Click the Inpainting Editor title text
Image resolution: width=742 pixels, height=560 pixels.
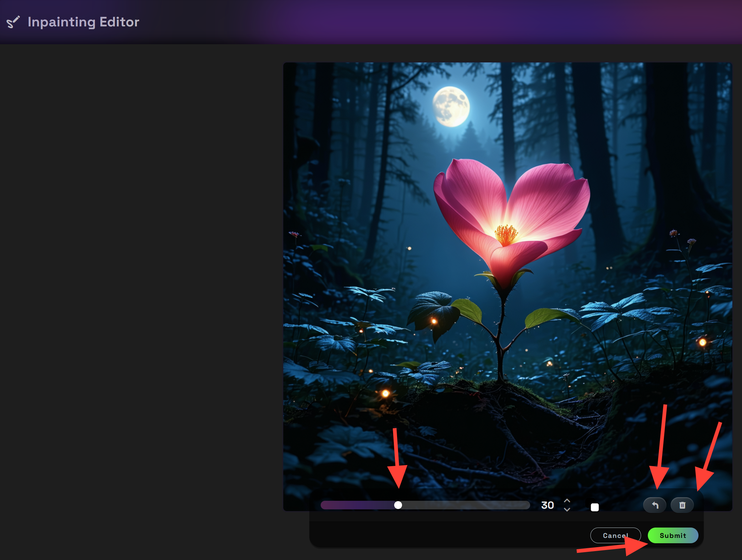tap(83, 22)
